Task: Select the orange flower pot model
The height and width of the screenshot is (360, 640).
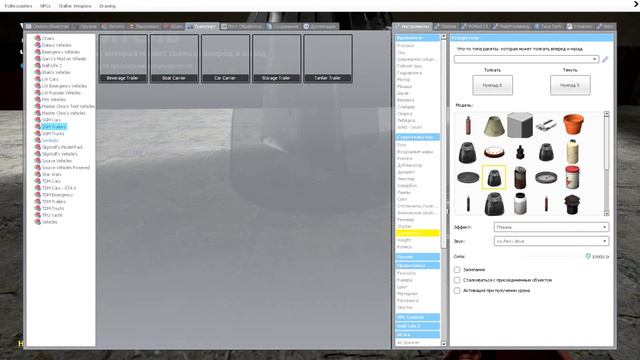Action: point(573,124)
